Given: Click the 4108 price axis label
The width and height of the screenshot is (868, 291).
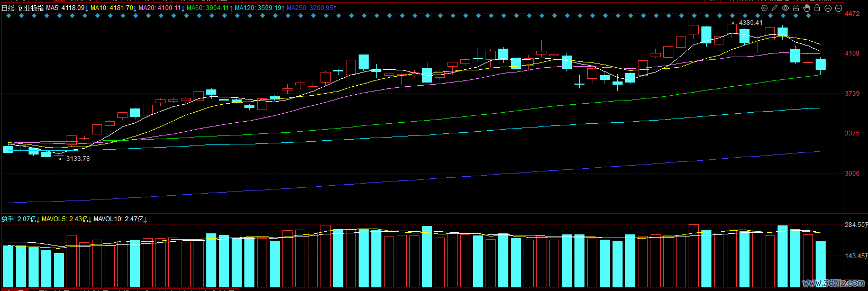Looking at the screenshot, I should pos(852,53).
